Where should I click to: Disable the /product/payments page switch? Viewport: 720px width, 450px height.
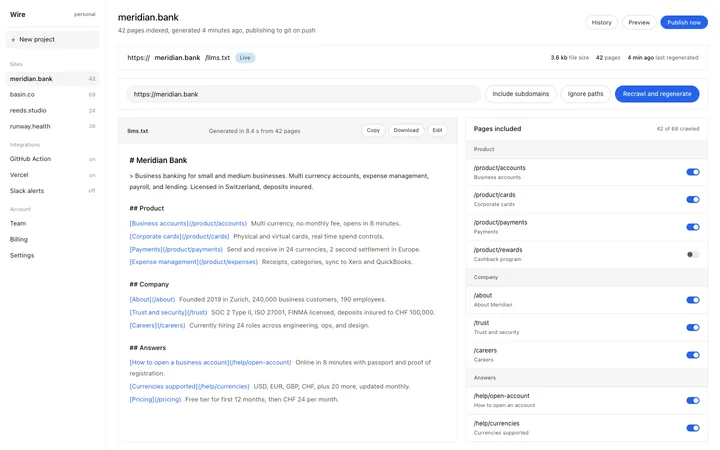[692, 227]
